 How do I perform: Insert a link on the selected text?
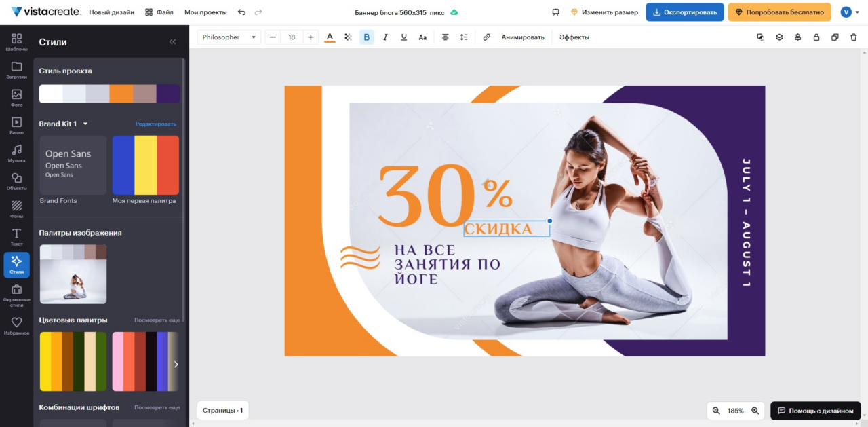point(486,37)
